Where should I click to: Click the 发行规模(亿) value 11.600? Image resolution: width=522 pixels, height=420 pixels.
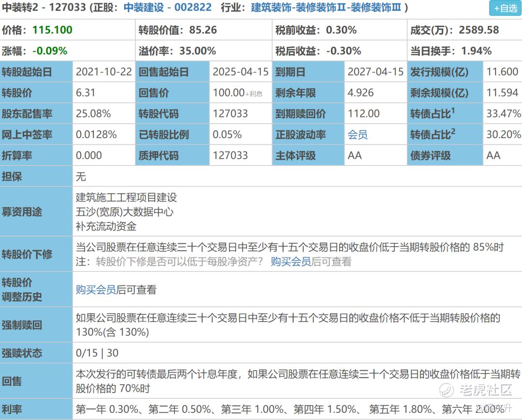[502, 72]
